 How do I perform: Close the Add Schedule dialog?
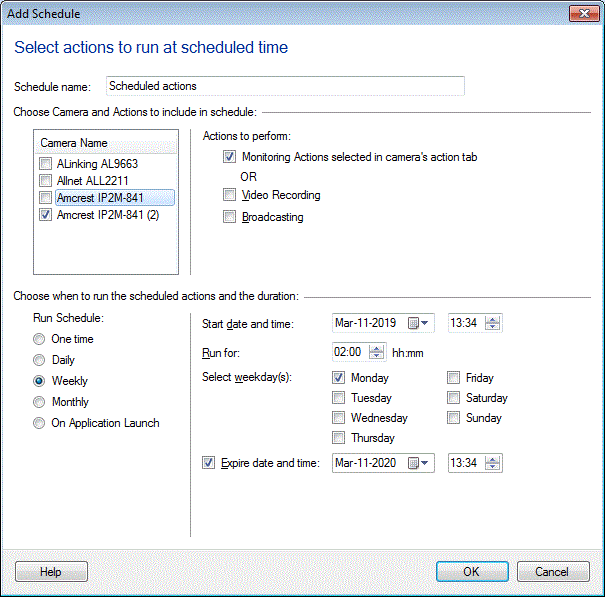pos(584,14)
